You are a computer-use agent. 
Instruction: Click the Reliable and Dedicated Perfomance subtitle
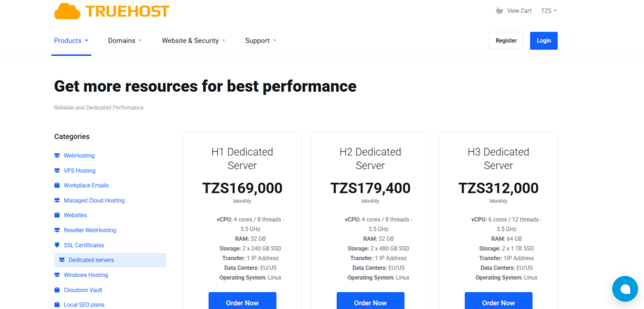coord(99,107)
